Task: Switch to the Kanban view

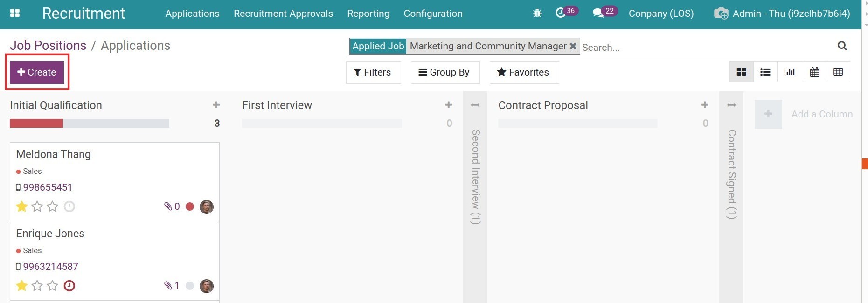Action: point(741,71)
